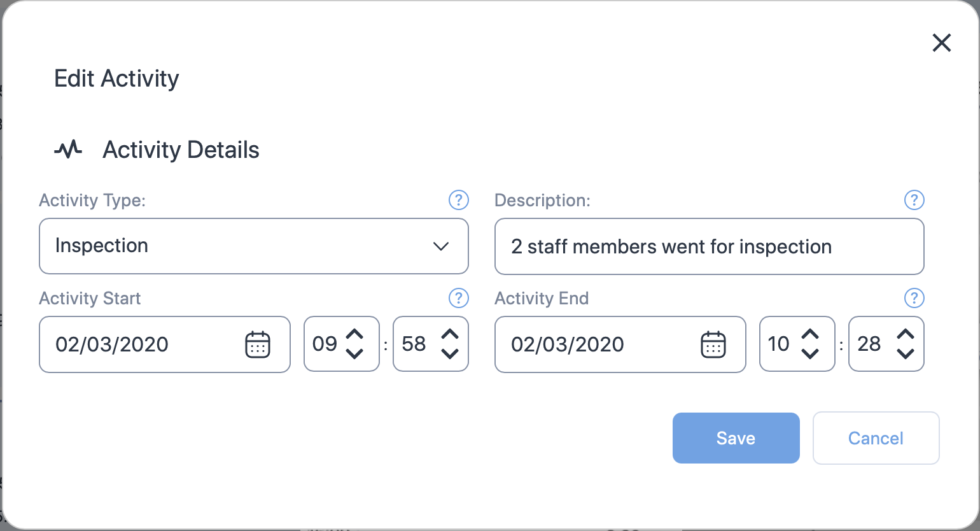This screenshot has width=980, height=531.
Task: Expand the Inspection selection list
Action: point(253,246)
